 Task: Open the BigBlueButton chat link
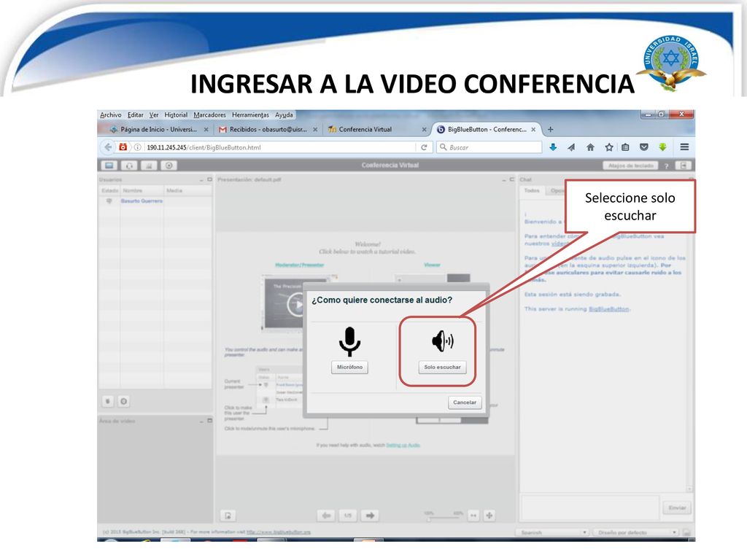(x=609, y=309)
